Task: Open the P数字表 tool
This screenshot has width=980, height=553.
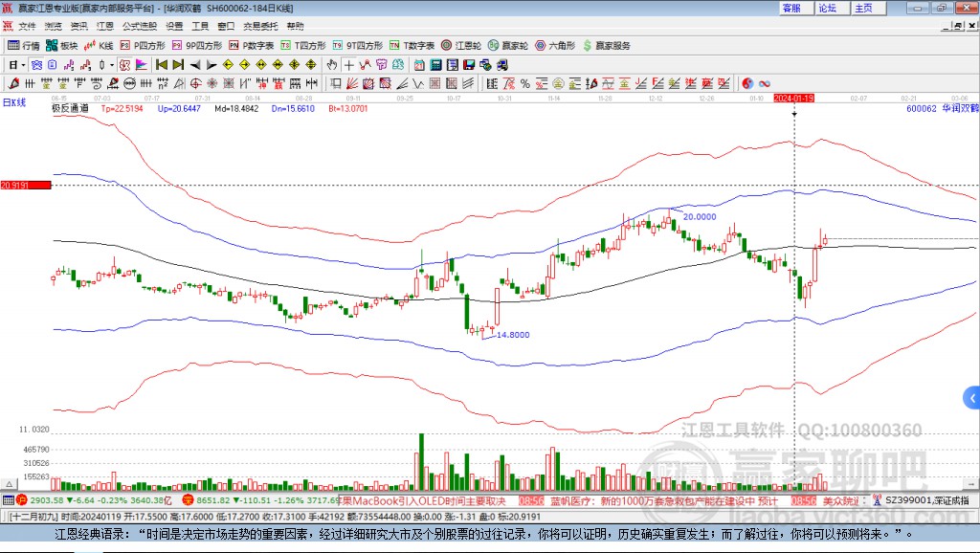Action: click(252, 46)
